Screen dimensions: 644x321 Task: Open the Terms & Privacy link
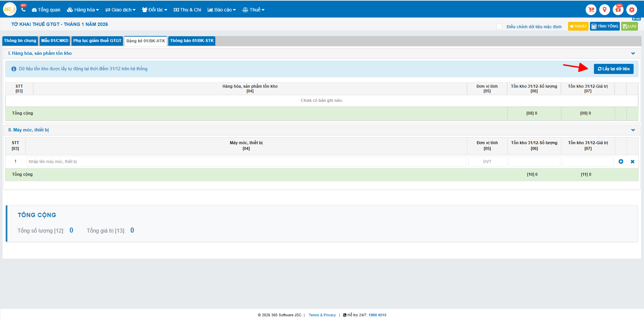tap(322, 315)
